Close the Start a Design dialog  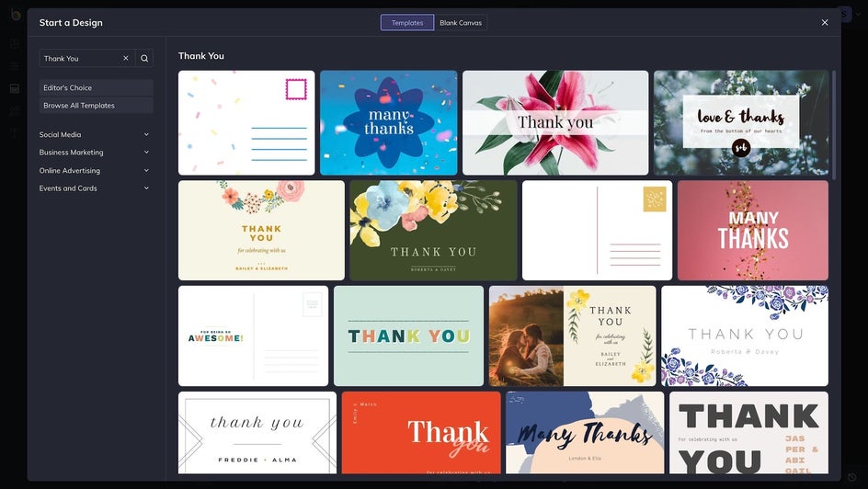[x=824, y=22]
